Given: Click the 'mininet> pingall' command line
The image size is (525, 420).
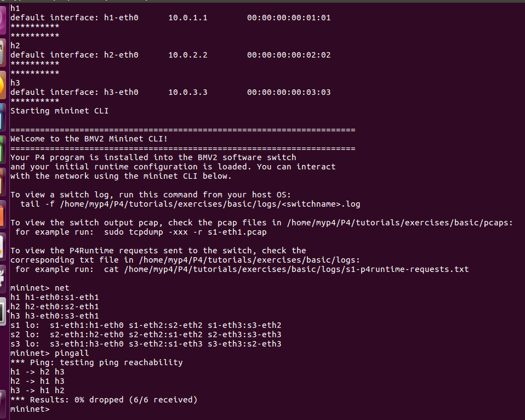Looking at the screenshot, I should [49, 353].
